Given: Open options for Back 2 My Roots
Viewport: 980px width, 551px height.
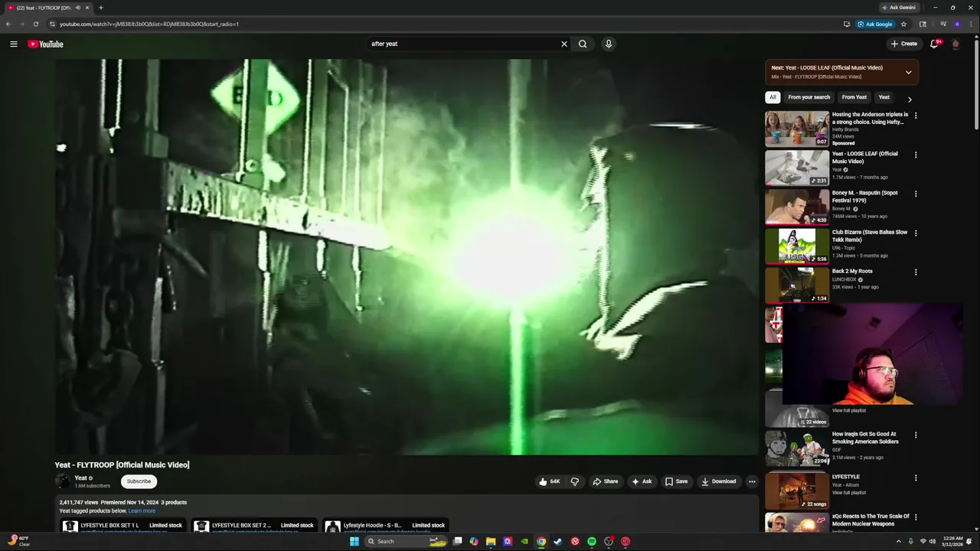Looking at the screenshot, I should tap(916, 272).
